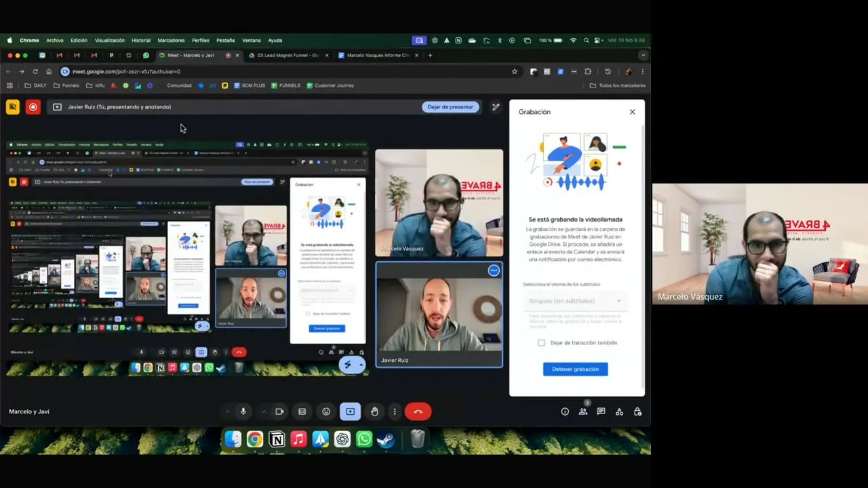
Task: Expand audio settings arrow beside microphone
Action: pos(226,411)
